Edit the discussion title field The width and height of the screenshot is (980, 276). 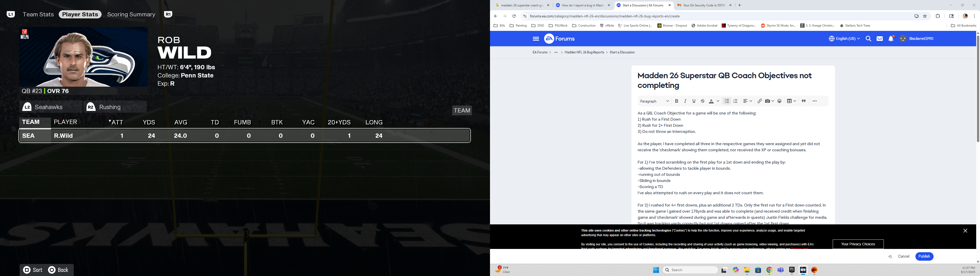pyautogui.click(x=733, y=80)
